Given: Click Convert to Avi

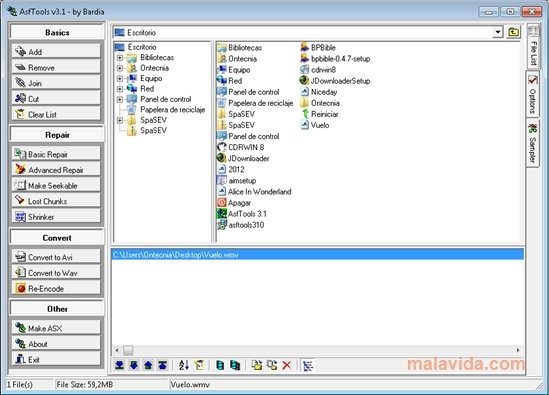Looking at the screenshot, I should coord(56,257).
